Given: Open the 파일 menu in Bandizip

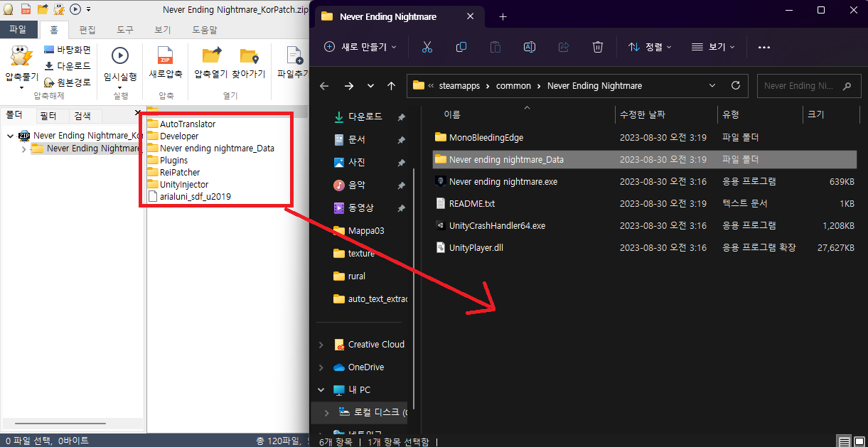Looking at the screenshot, I should point(17,30).
